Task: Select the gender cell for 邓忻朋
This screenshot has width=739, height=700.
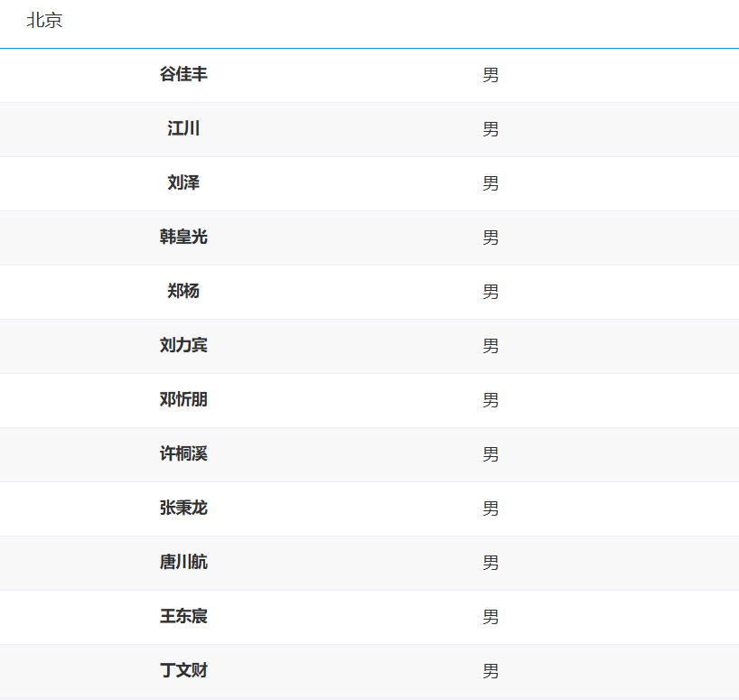Action: (491, 400)
